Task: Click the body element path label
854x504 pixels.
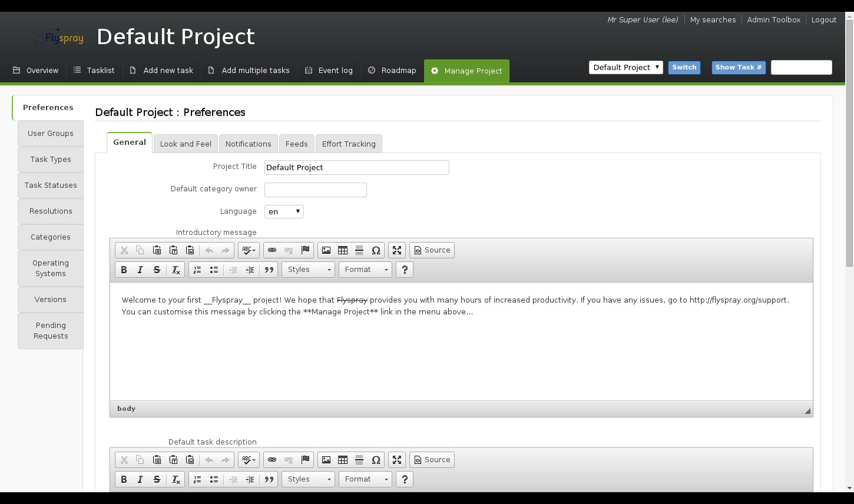Action: [x=126, y=409]
